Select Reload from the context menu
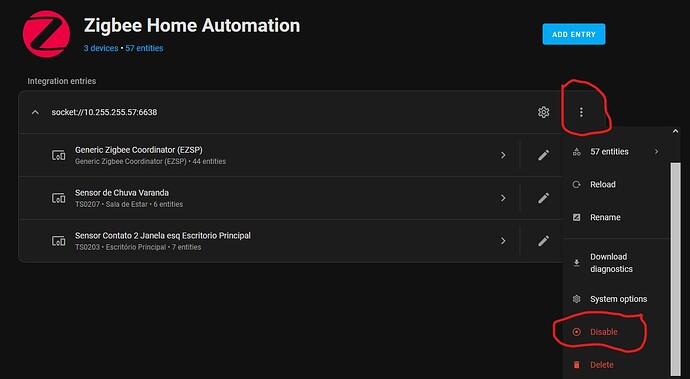Viewport: 690px width, 379px height. point(616,184)
